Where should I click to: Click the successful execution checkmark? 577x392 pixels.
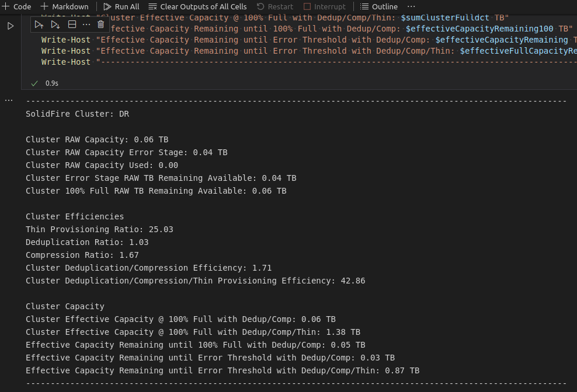34,83
